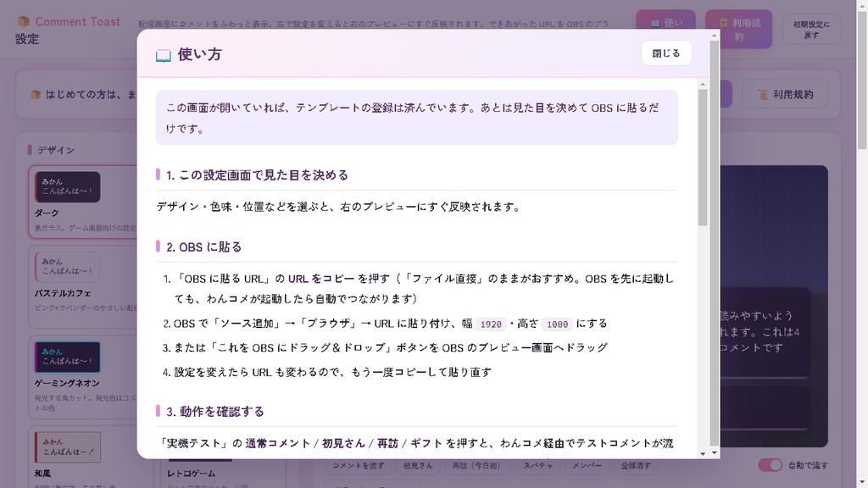Click step 3 またはこれを OBS にドラッグ＆ドロップ

click(x=391, y=347)
